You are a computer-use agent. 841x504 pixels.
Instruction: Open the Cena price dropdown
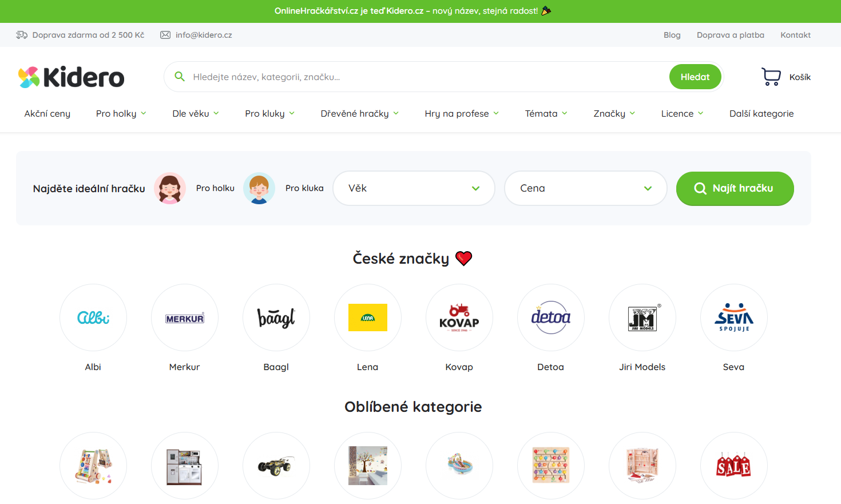point(585,188)
